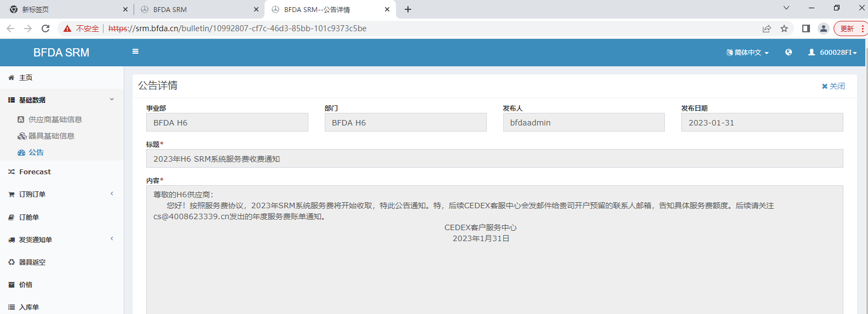Click the insecure connection warning icon
Image resolution: width=868 pixels, height=314 pixels.
click(67, 28)
